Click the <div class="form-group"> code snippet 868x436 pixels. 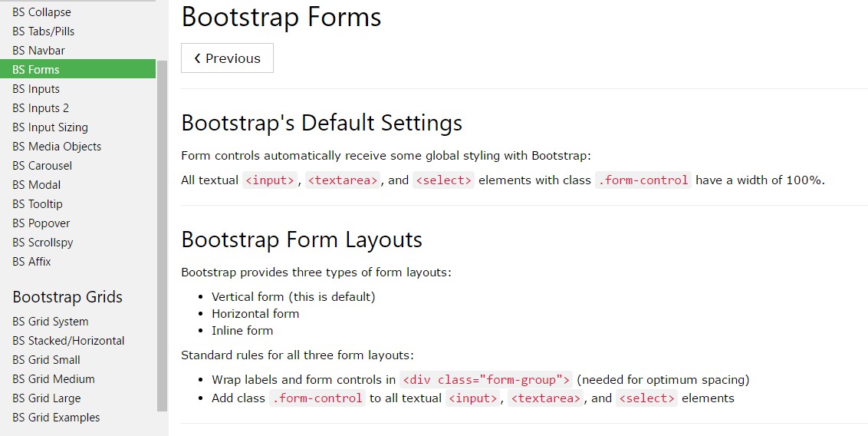coord(486,380)
